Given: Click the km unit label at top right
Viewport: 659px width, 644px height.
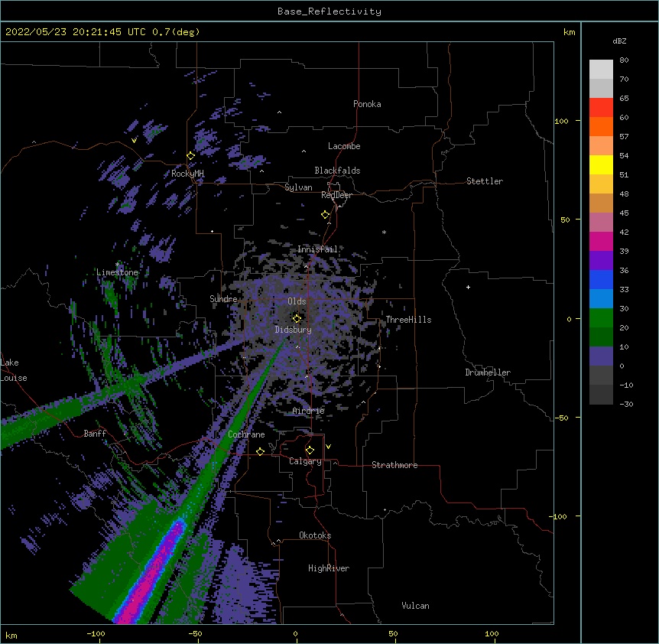Looking at the screenshot, I should [570, 32].
